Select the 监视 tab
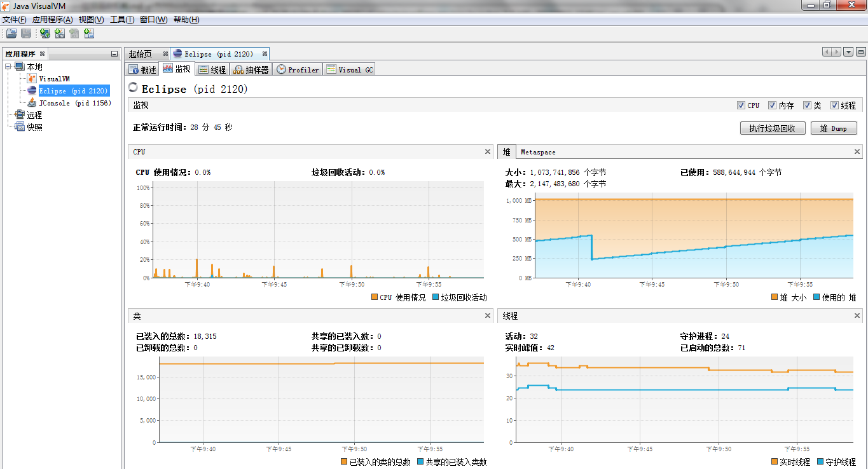The image size is (868, 469). (x=176, y=69)
